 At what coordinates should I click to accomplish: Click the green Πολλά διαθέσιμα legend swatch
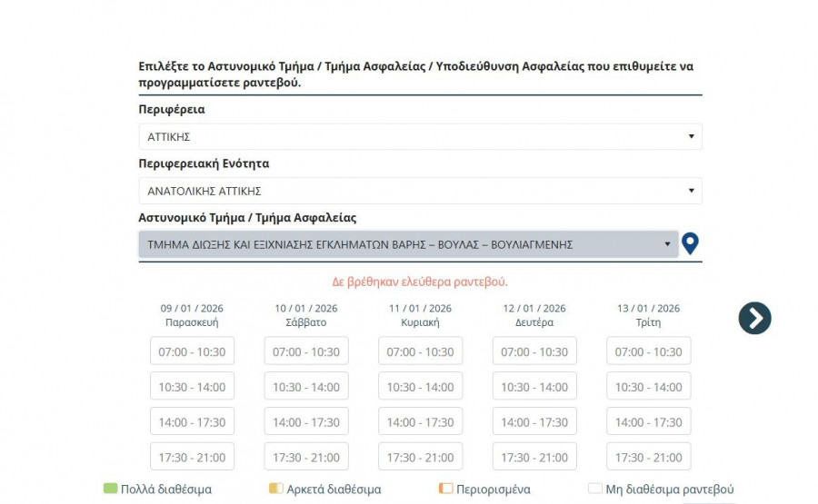pyautogui.click(x=110, y=489)
